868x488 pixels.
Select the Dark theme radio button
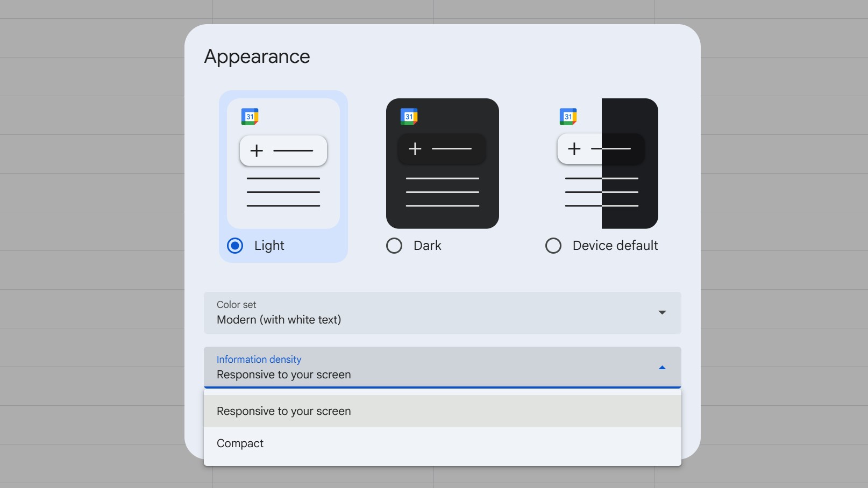point(394,246)
